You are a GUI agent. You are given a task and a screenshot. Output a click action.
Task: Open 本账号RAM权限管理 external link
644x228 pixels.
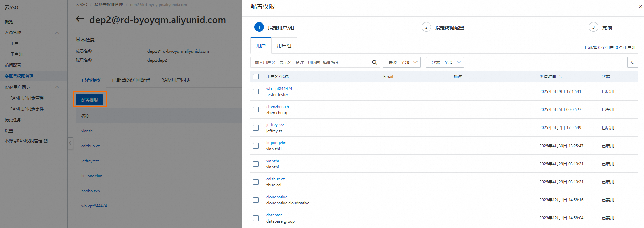pyautogui.click(x=26, y=141)
